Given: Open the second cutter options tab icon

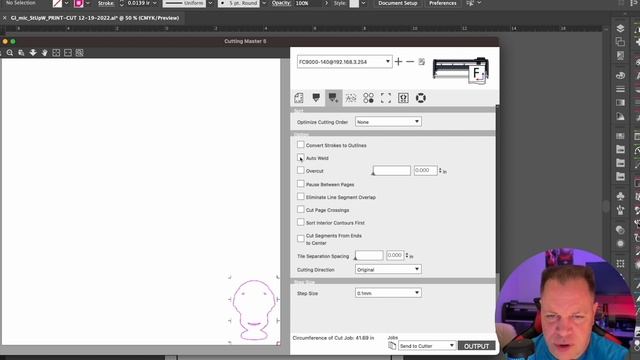Looking at the screenshot, I should click(316, 98).
